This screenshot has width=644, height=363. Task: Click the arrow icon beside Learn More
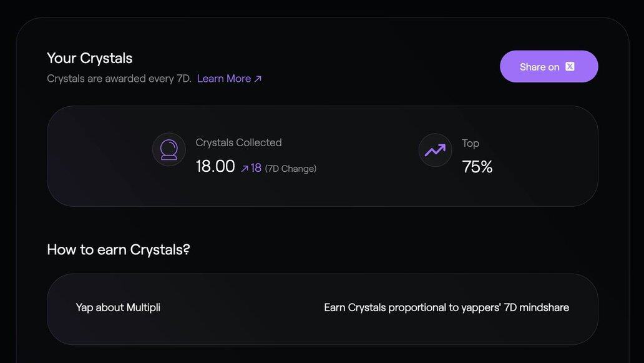pyautogui.click(x=258, y=79)
